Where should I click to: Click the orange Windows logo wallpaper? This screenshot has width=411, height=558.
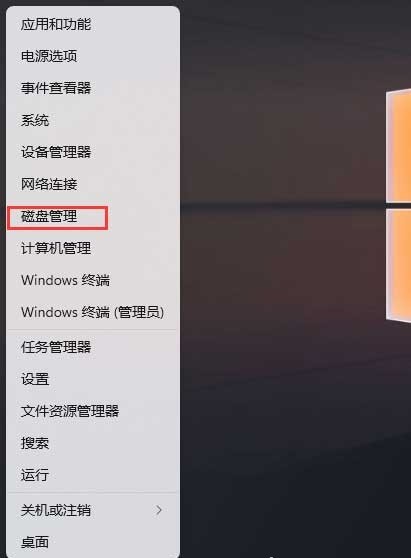click(399, 206)
